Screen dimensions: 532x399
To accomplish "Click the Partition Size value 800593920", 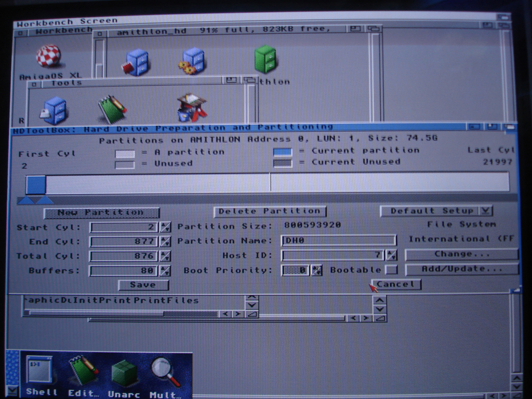I will coord(312,225).
